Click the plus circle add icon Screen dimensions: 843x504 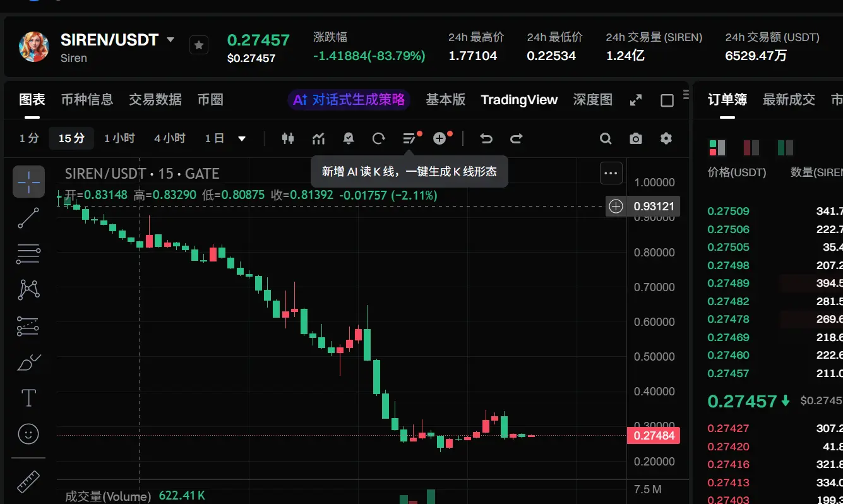[x=441, y=138]
